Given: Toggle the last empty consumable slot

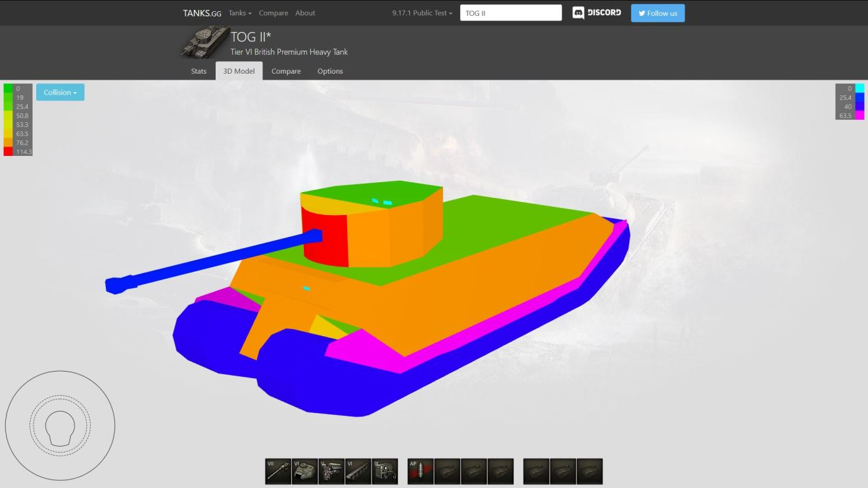Looking at the screenshot, I should (590, 472).
